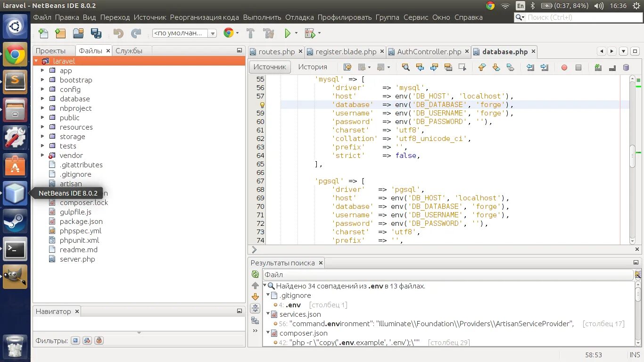Toggle highlight search in editor toolbar
The height and width of the screenshot is (362, 644).
(x=448, y=67)
